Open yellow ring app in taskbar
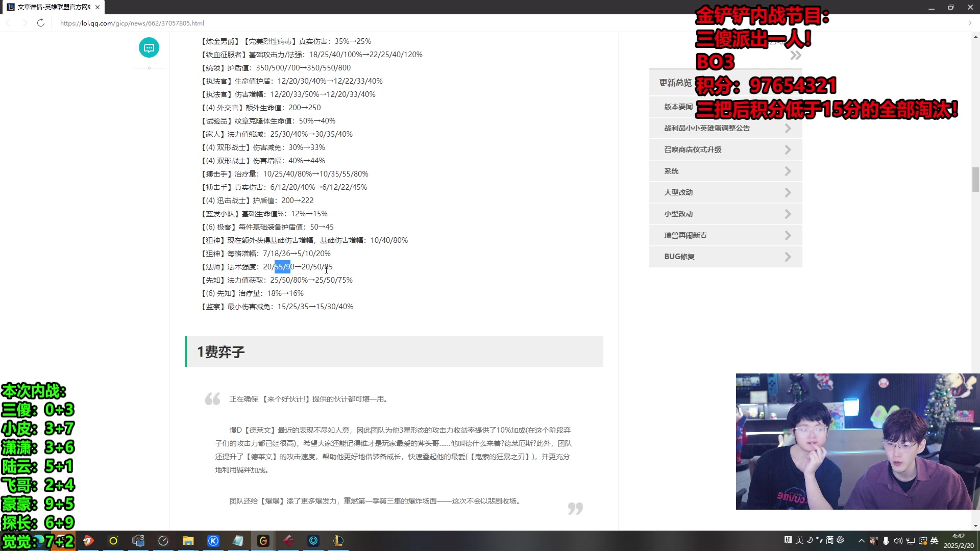Image resolution: width=980 pixels, height=551 pixels. coord(113,541)
